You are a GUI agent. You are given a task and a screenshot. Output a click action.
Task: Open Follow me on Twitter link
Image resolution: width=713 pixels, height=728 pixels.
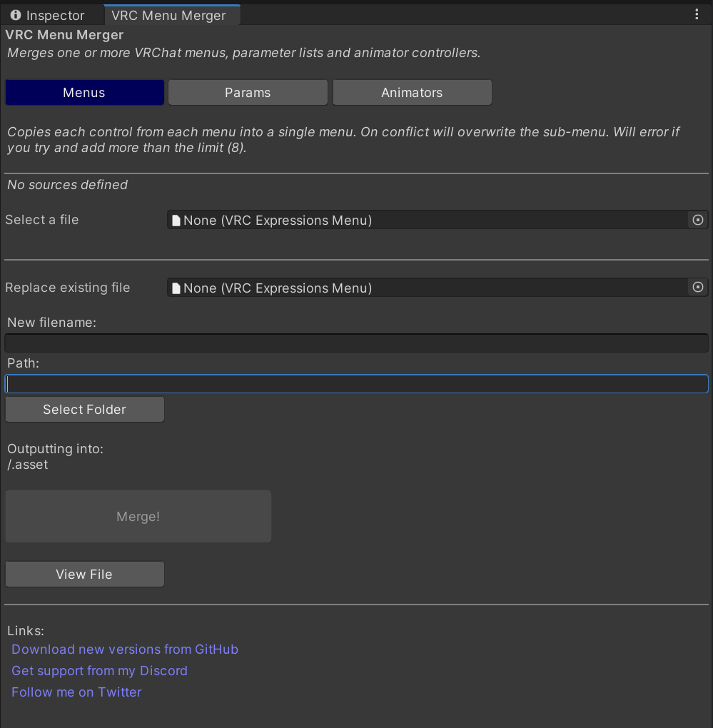click(76, 692)
